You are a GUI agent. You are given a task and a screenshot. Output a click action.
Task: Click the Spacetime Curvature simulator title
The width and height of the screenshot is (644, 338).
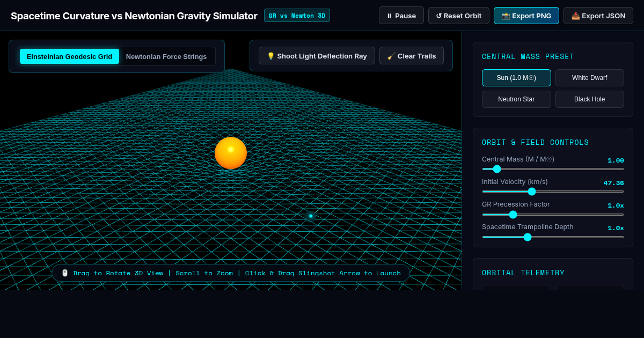pos(134,16)
